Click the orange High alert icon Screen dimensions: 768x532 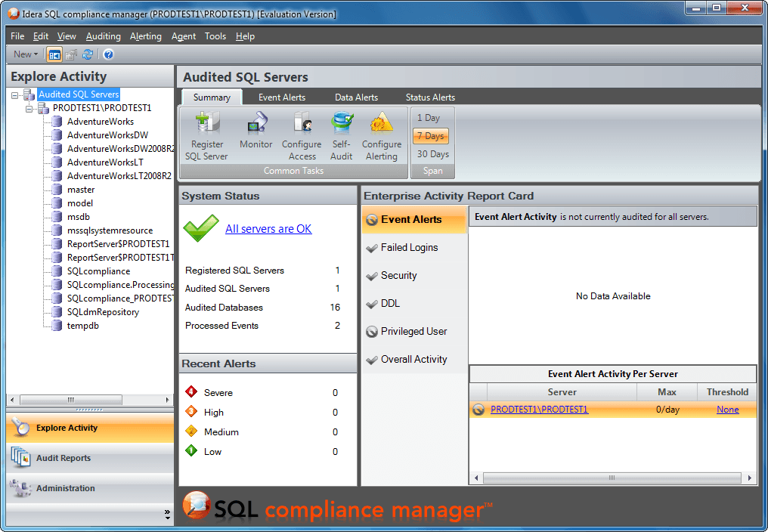(191, 412)
